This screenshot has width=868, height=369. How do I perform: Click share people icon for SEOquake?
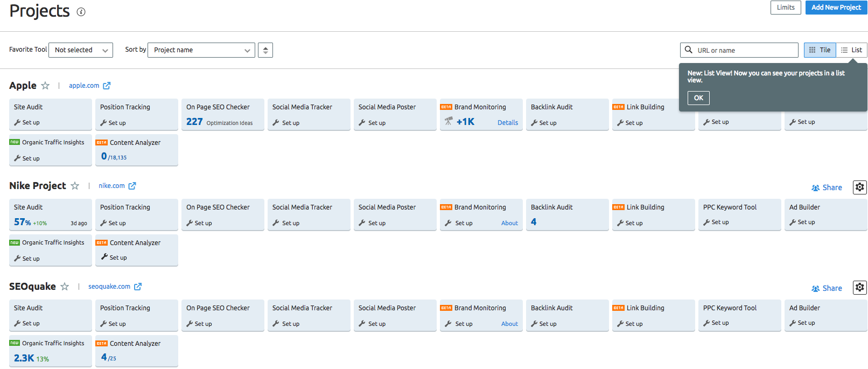coord(815,289)
